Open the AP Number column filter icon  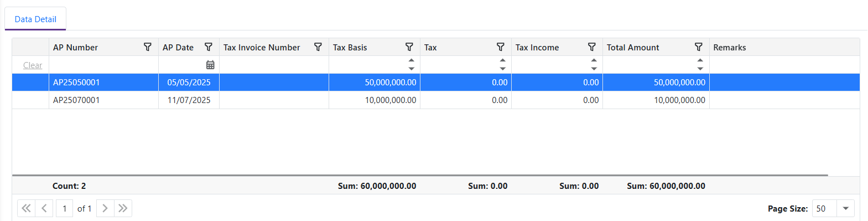pyautogui.click(x=148, y=47)
